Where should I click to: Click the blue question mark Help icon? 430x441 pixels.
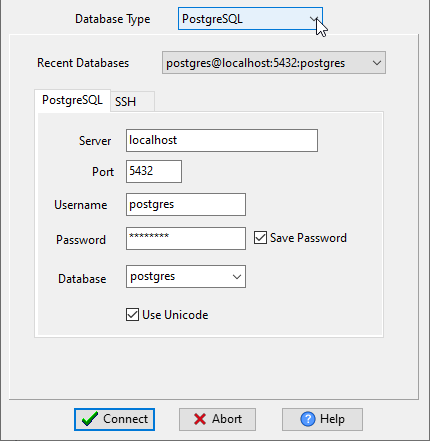tap(308, 419)
